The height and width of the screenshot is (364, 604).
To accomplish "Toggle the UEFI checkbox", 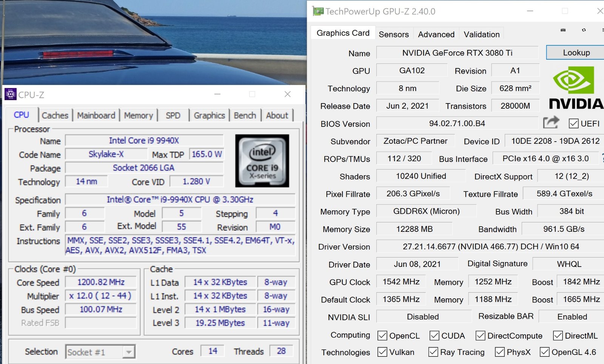I will point(573,123).
